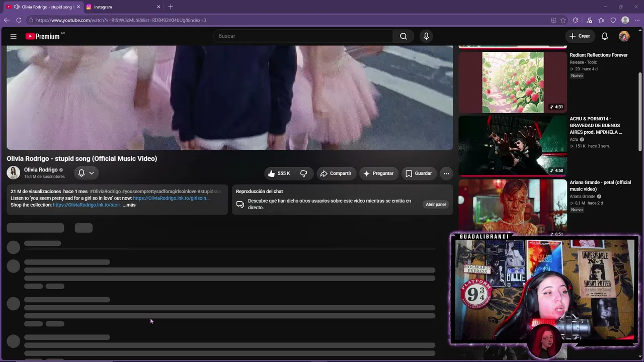Open the browser media control icon
Viewport: 644px width, 362px height.
click(x=589, y=20)
